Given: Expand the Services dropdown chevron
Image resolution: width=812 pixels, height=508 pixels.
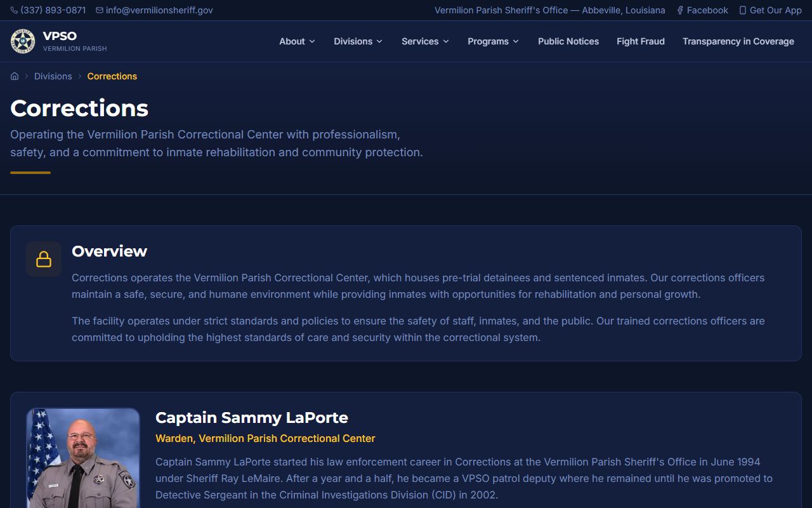Looking at the screenshot, I should point(446,41).
